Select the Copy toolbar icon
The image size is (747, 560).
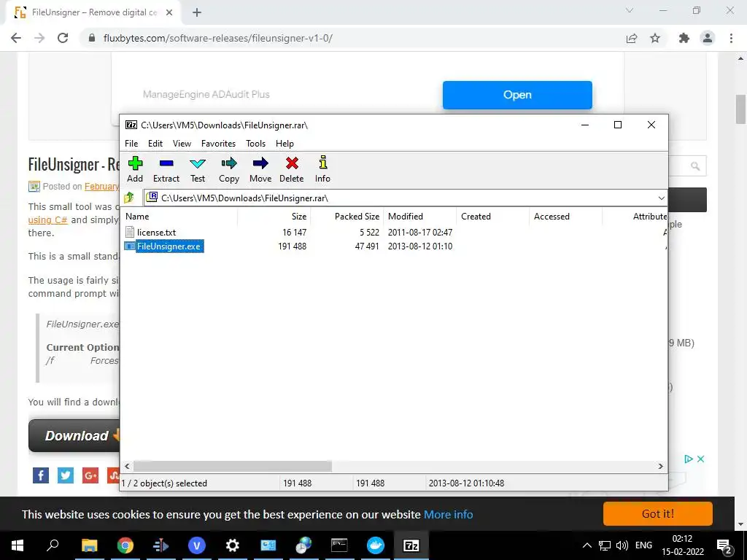(228, 163)
